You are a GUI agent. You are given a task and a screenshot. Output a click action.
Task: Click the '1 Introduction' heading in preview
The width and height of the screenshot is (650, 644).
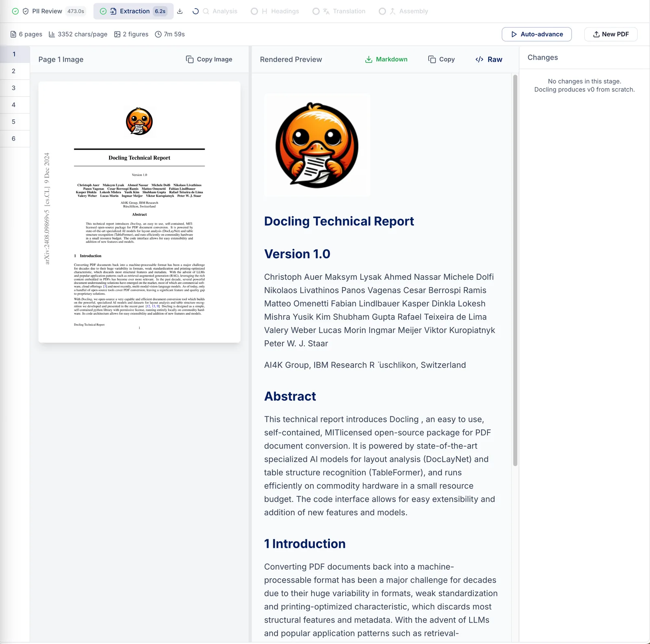pos(305,544)
